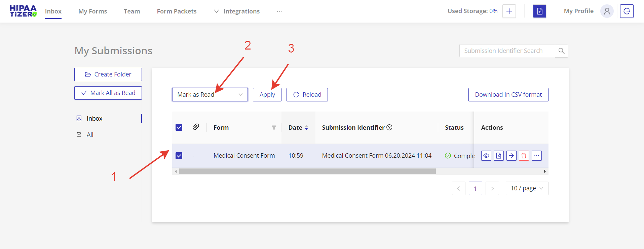Screen dimensions: 644x249
Task: Click the search magnifier icon
Action: pos(561,51)
